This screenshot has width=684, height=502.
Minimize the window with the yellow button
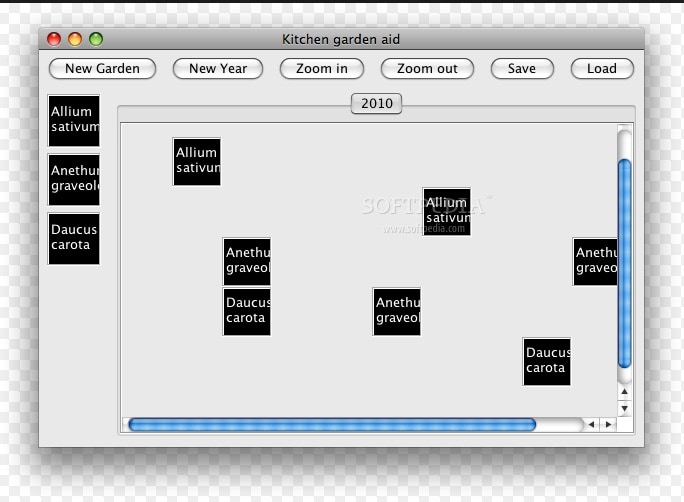coord(75,39)
